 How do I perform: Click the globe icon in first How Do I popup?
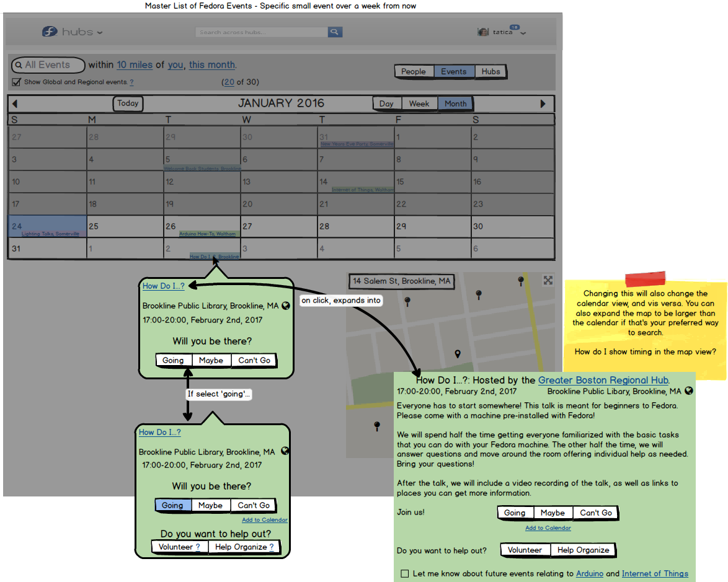coord(286,306)
